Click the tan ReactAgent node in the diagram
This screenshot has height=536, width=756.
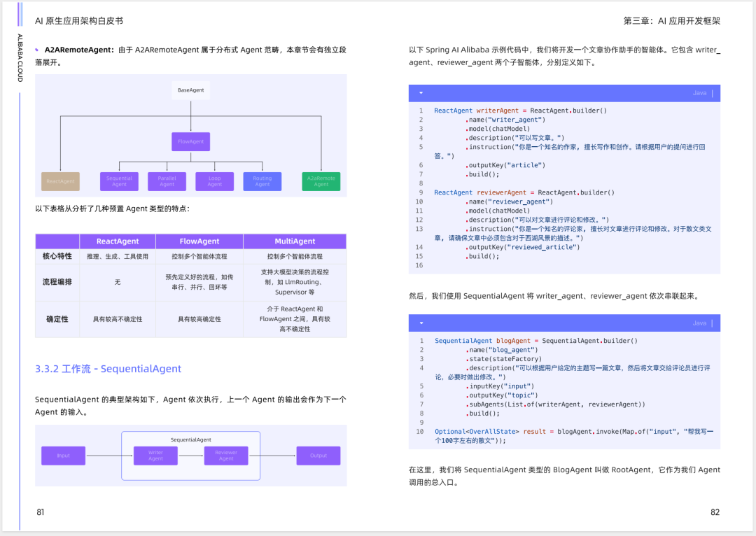tap(61, 181)
